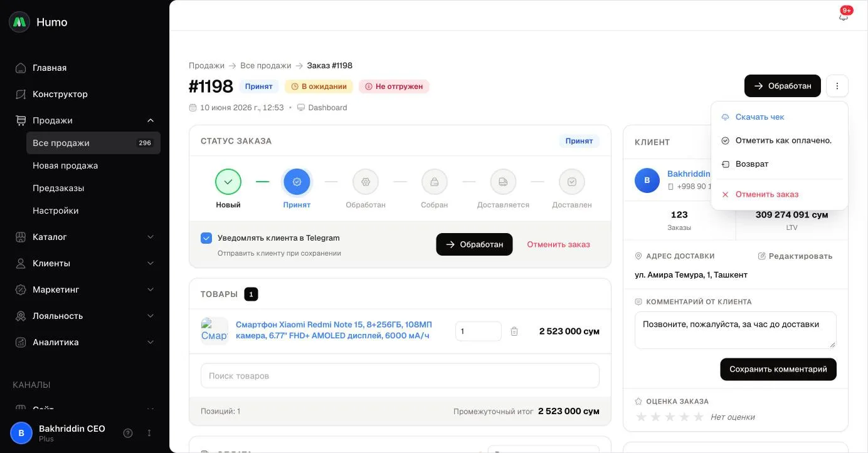Click the Humo logo icon
The height and width of the screenshot is (453, 868).
coord(19,22)
